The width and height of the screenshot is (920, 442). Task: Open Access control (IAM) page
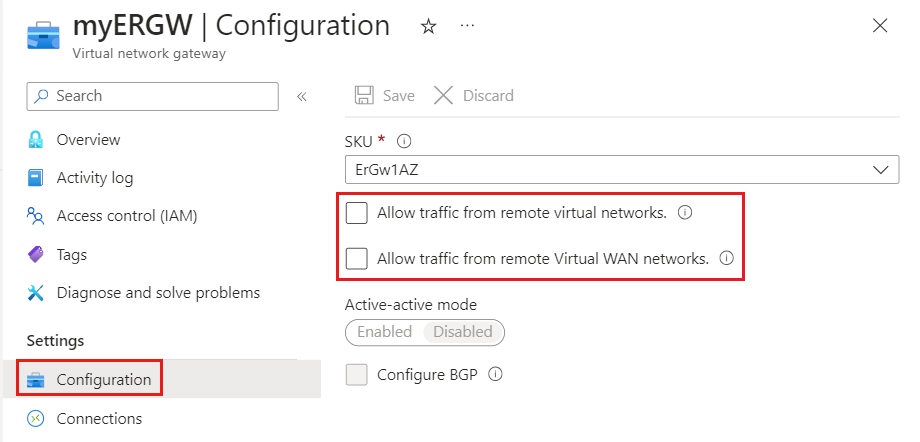tap(126, 216)
